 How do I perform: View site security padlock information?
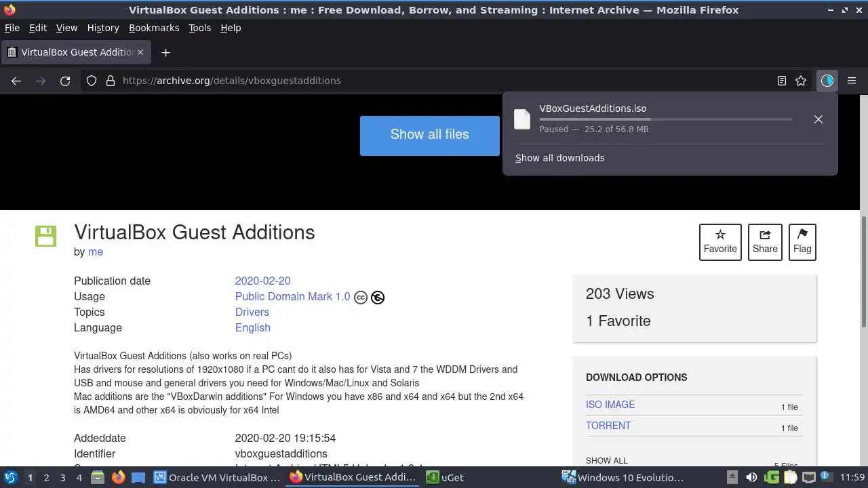tap(111, 81)
